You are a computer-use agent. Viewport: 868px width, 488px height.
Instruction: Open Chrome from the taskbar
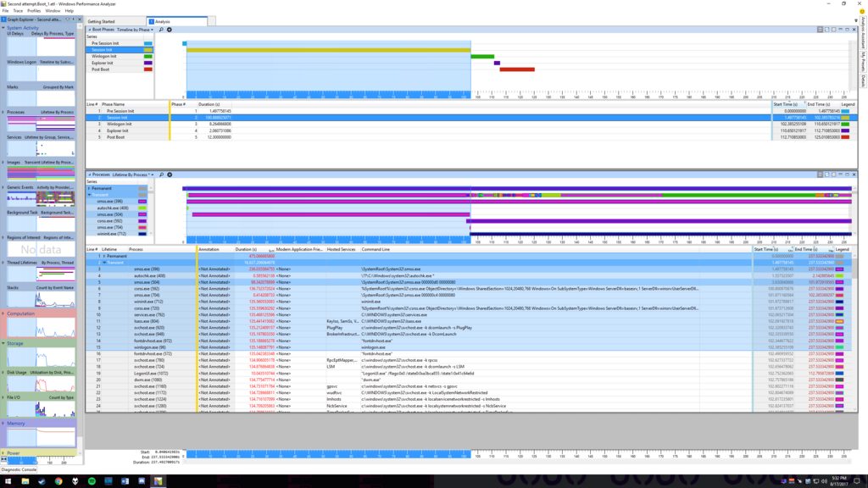pos(58,481)
